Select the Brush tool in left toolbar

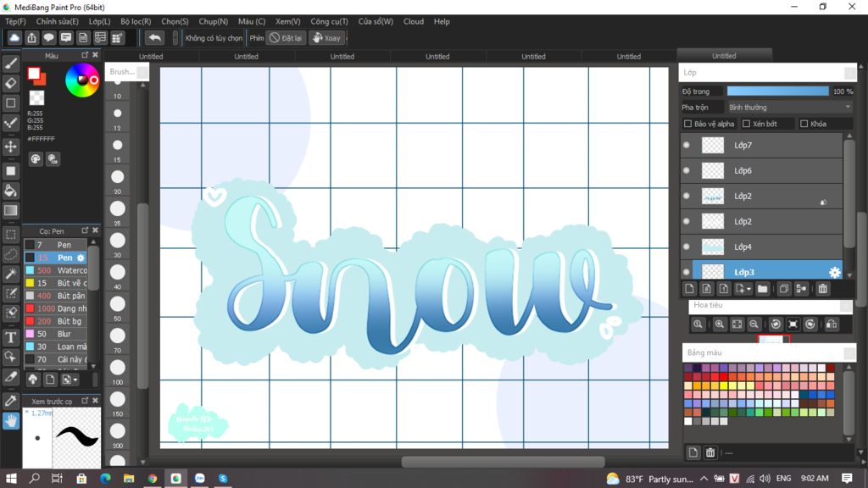10,64
